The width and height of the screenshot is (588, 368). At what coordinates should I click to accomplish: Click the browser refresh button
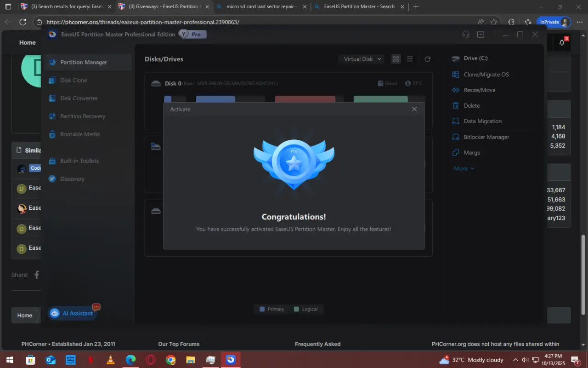click(23, 22)
